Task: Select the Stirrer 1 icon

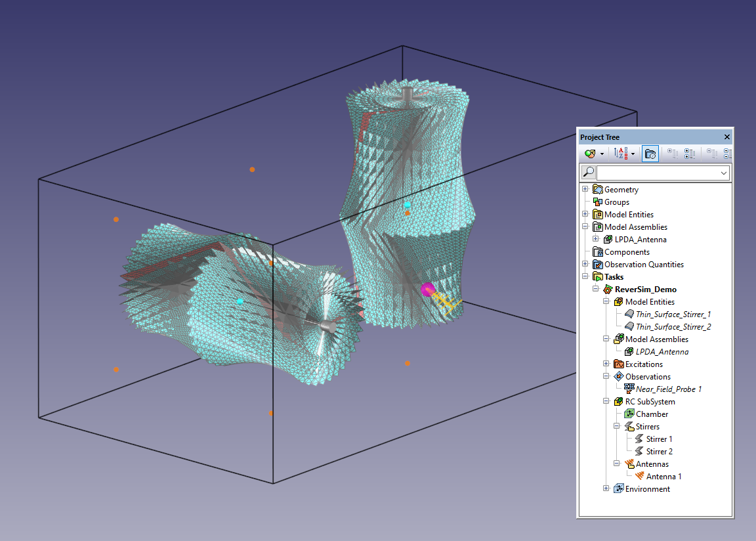Action: point(639,439)
